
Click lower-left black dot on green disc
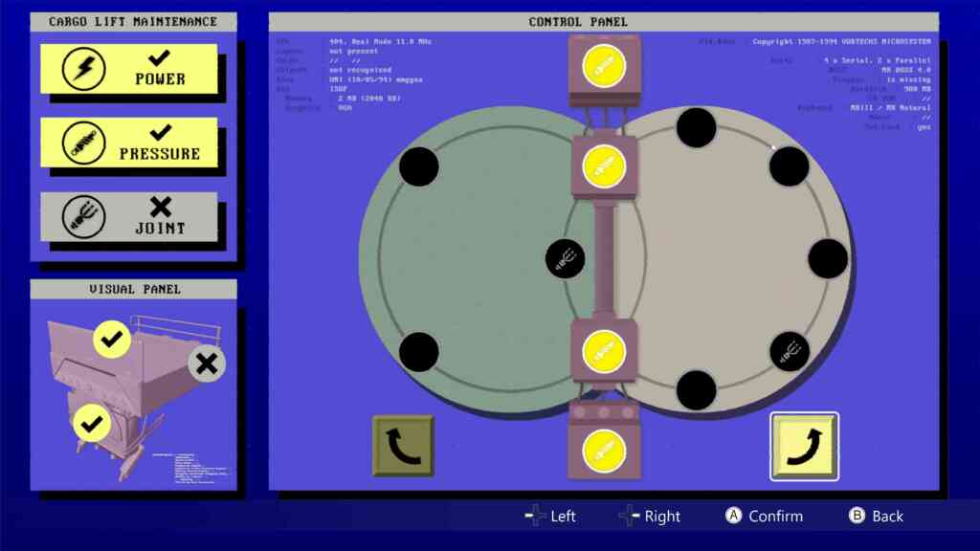pos(419,352)
